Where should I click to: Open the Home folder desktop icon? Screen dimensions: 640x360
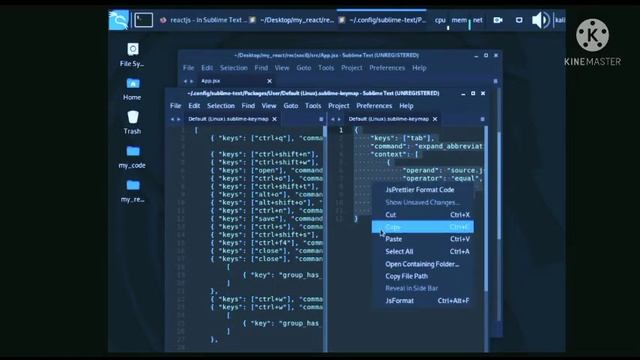click(x=132, y=89)
